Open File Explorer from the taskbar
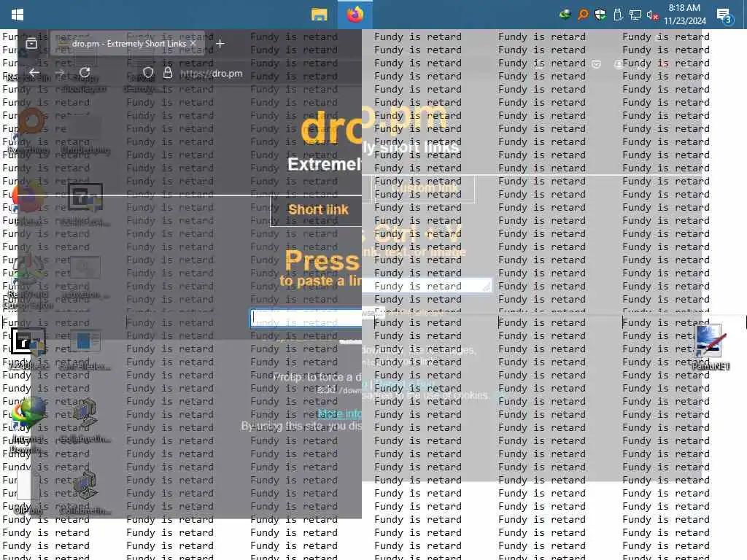This screenshot has height=560, width=747. pos(320,15)
